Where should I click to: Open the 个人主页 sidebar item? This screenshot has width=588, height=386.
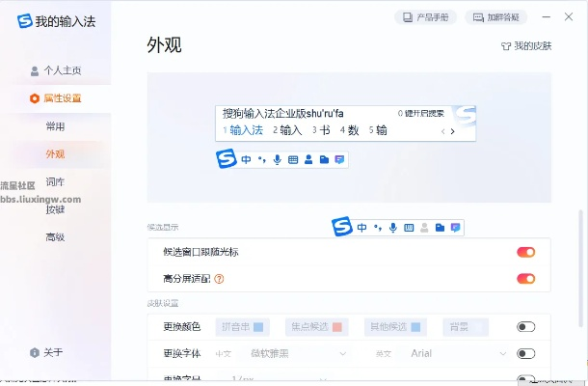pos(56,70)
